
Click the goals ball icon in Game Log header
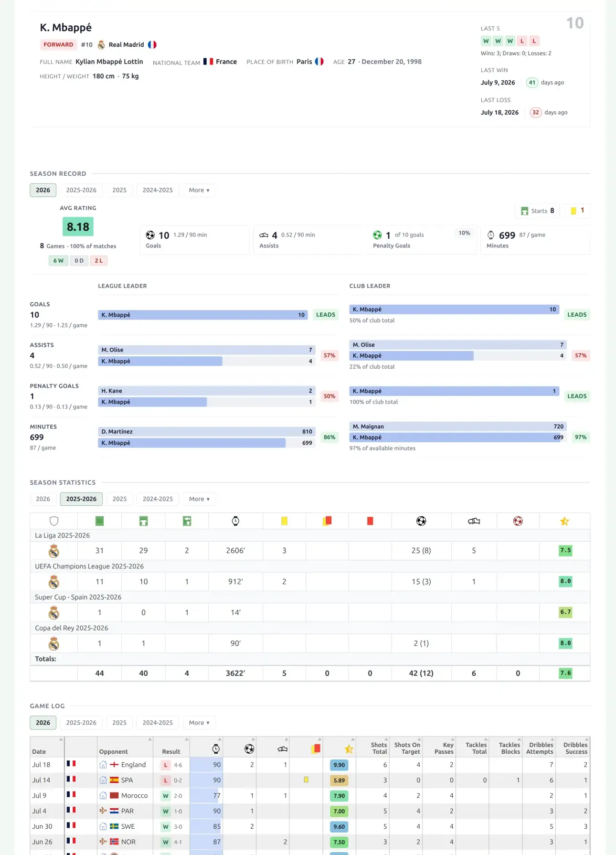point(249,749)
